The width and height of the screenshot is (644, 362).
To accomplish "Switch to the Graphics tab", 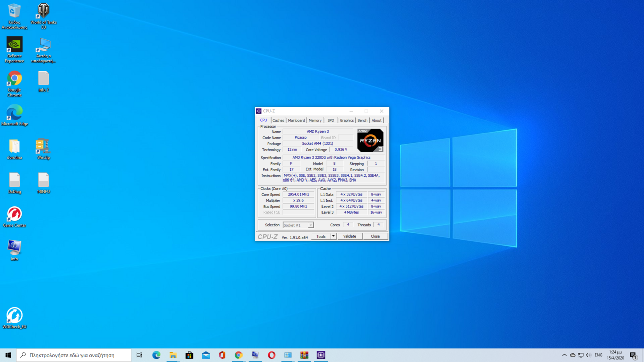I will point(347,120).
